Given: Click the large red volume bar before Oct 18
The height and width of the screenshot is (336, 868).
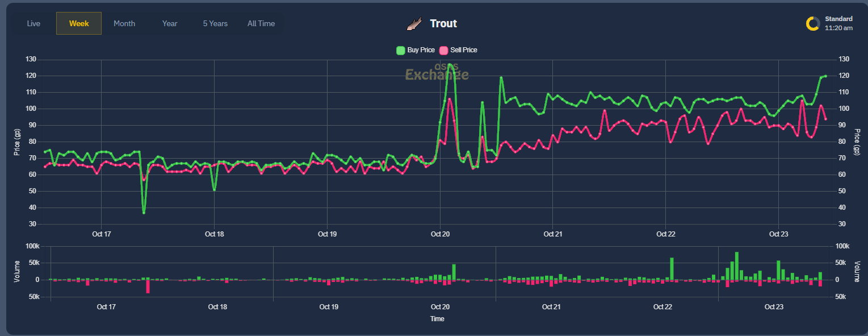Looking at the screenshot, I should click(x=148, y=287).
